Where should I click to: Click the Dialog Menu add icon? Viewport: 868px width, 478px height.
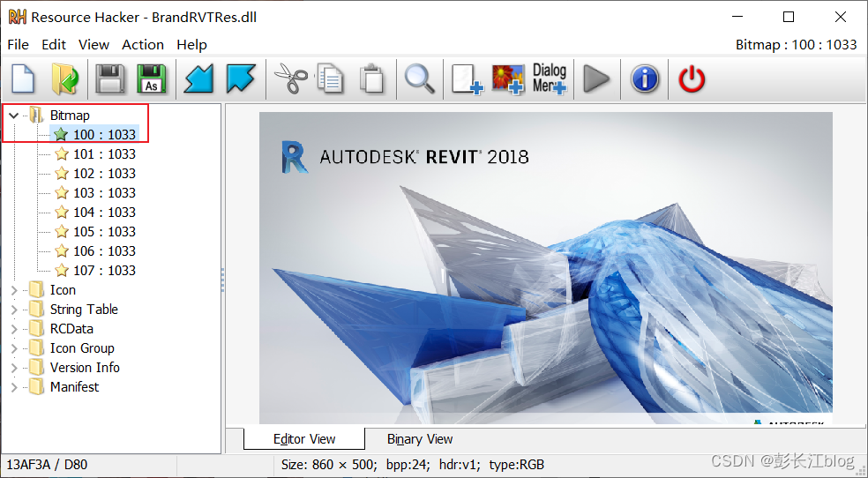(550, 79)
